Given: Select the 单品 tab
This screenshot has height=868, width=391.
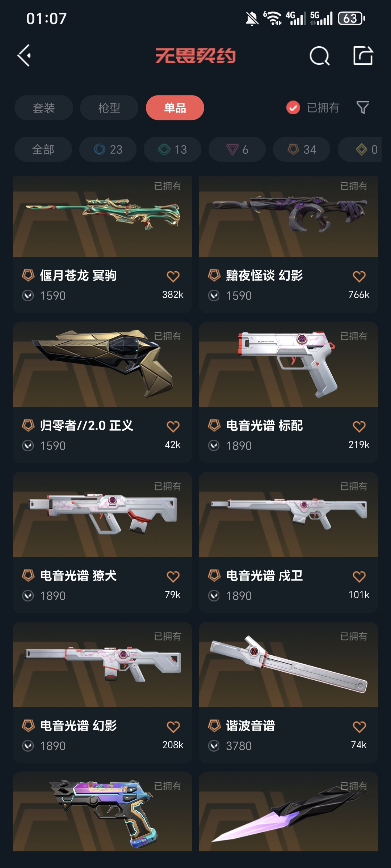Looking at the screenshot, I should (175, 108).
